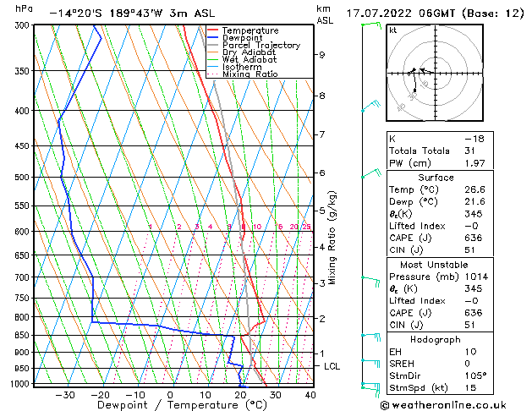Screen dimensions: 532x411
Task: Click the wind barb at the 300 hPa level
Action: [371, 25]
